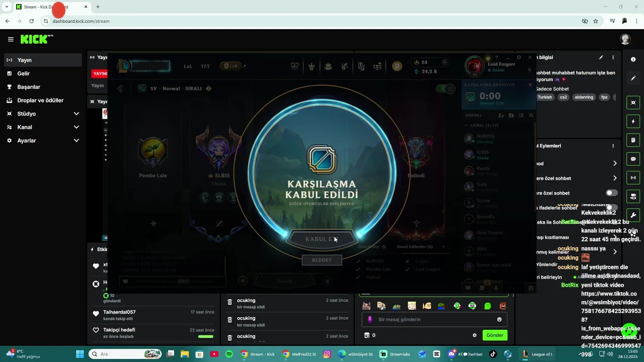Send message with Gönder button

tap(495, 335)
